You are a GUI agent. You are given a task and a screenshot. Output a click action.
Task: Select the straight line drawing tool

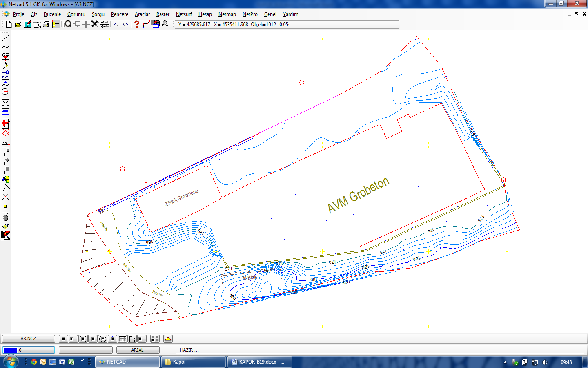5,38
